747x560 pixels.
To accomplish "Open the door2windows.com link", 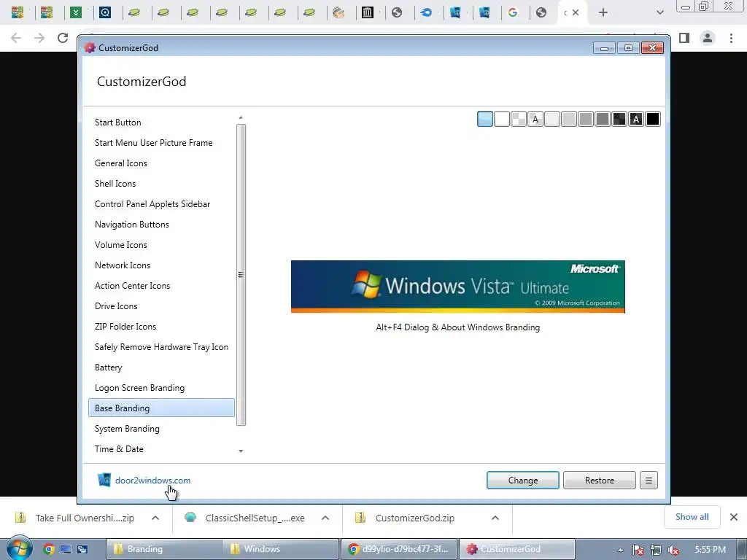I will click(152, 480).
